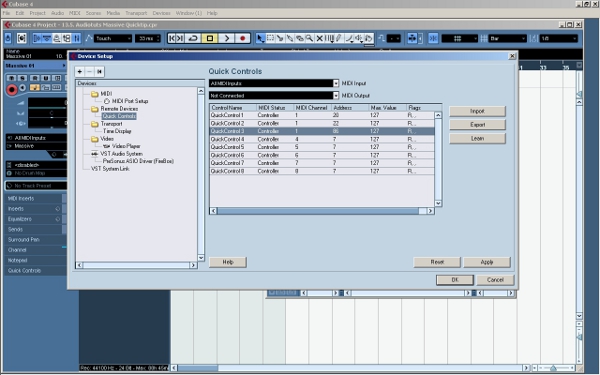Click remove device minus button
The width and height of the screenshot is (600, 375).
89,72
